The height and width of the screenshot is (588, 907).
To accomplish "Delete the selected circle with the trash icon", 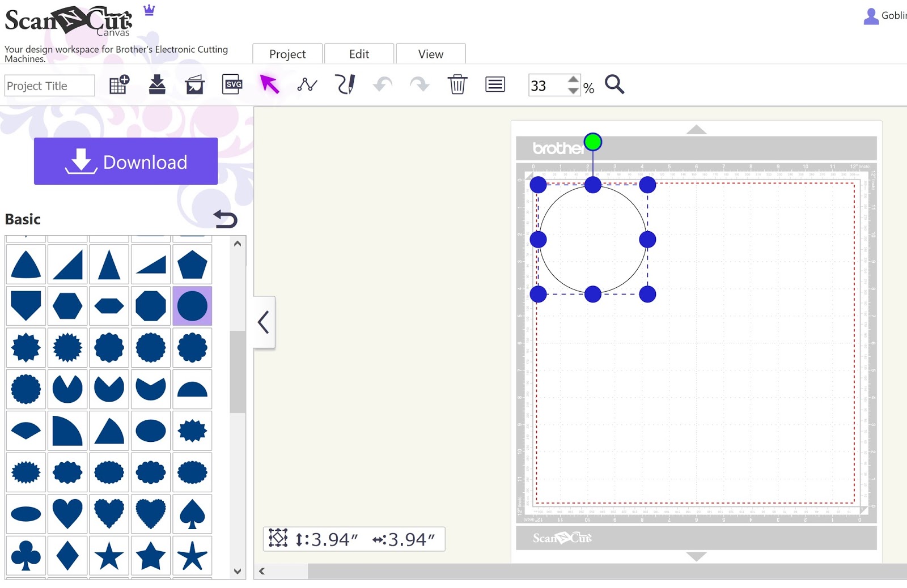I will [x=457, y=85].
